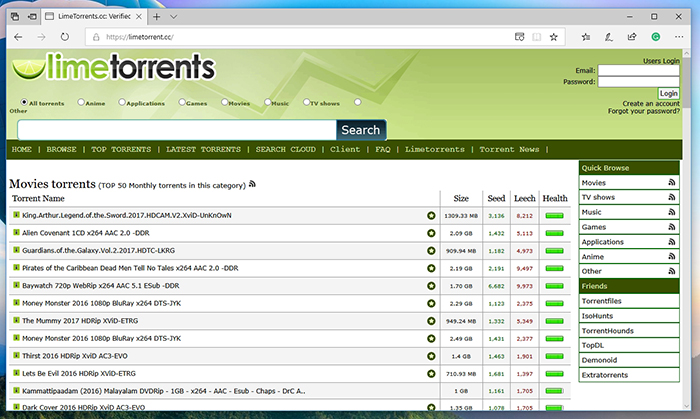
Task: Click the RSS icon next to Movies torrents heading
Action: pyautogui.click(x=252, y=183)
